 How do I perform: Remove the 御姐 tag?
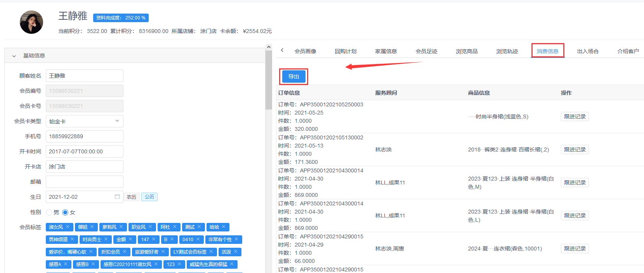[x=92, y=227]
